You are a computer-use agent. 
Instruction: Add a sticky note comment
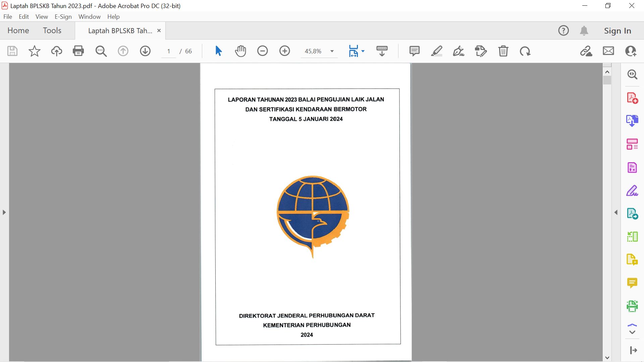[x=414, y=51]
